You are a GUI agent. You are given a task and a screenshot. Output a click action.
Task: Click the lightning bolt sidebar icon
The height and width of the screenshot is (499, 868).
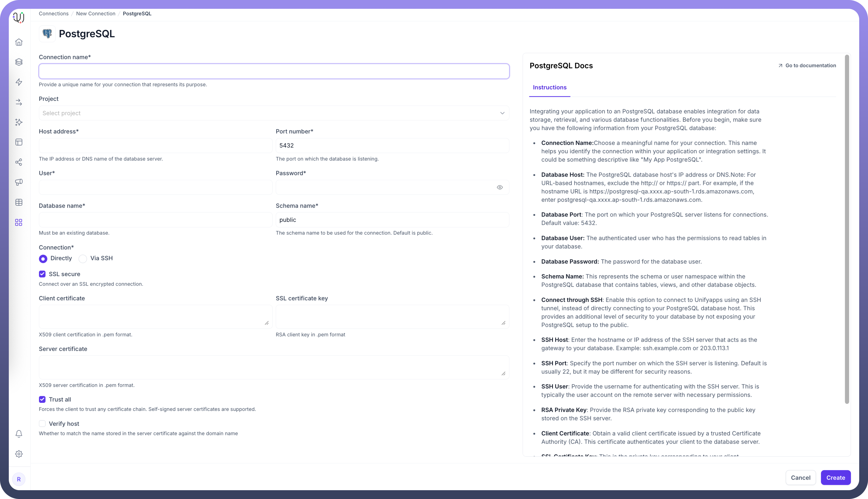pos(19,82)
